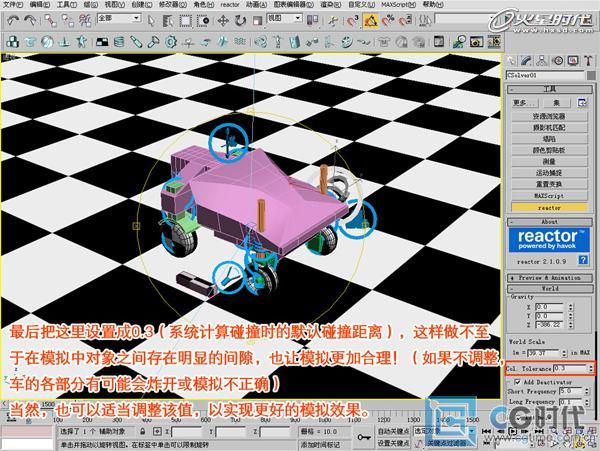Select the Unlink Selection tool
The image size is (600, 451).
click(68, 21)
